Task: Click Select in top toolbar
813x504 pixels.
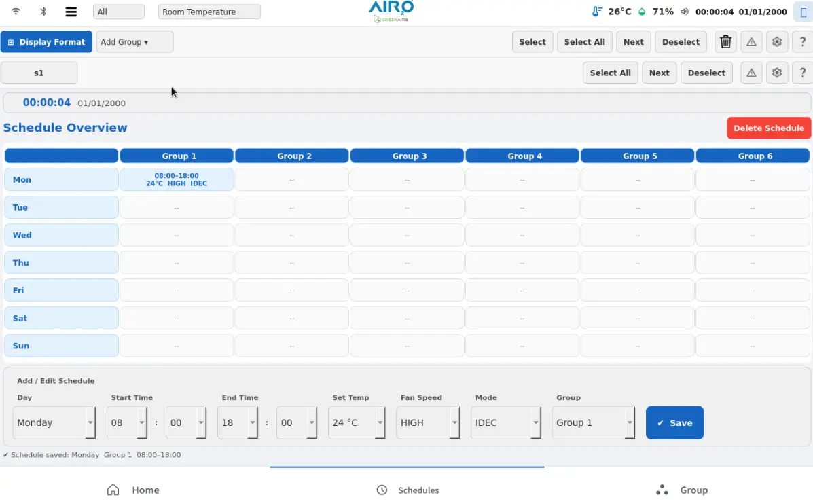Action: coord(532,41)
